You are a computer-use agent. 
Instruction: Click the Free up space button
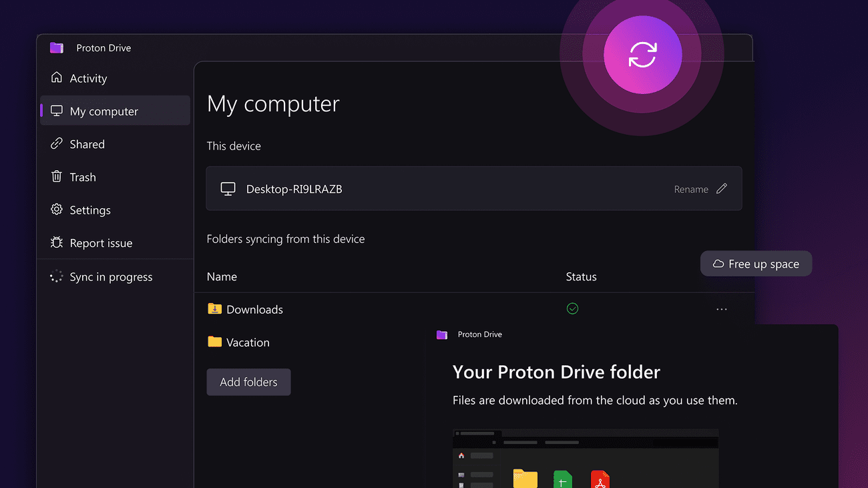756,263
